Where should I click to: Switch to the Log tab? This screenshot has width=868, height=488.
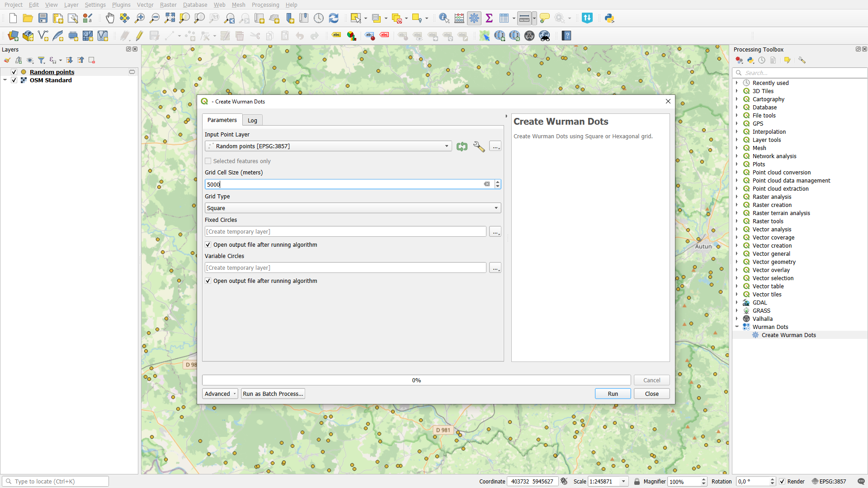252,120
